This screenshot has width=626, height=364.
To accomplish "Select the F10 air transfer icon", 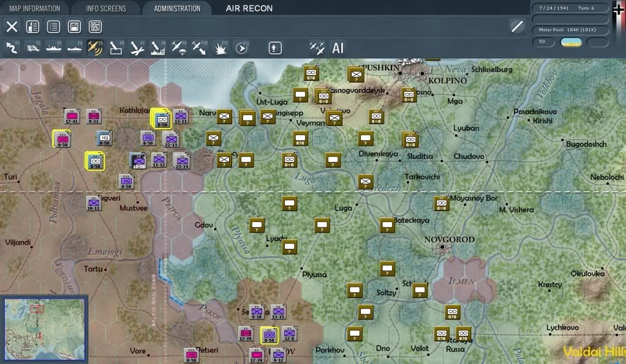I will (199, 48).
